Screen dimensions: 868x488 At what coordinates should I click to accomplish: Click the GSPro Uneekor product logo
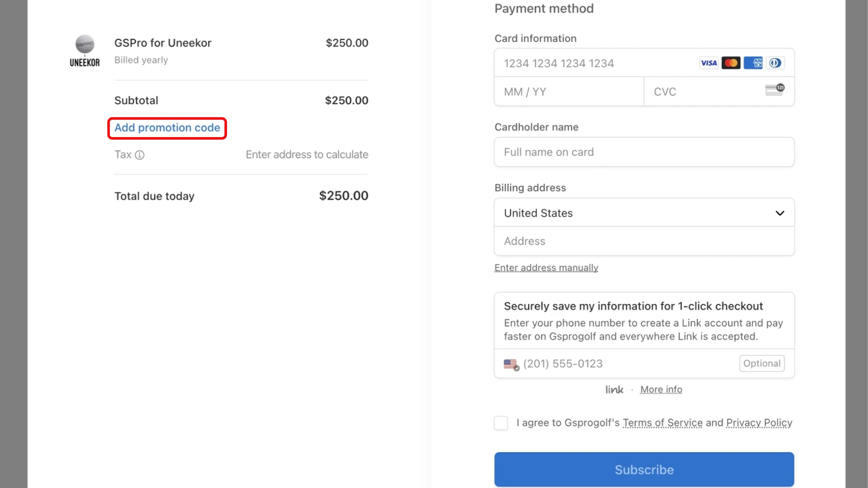85,50
